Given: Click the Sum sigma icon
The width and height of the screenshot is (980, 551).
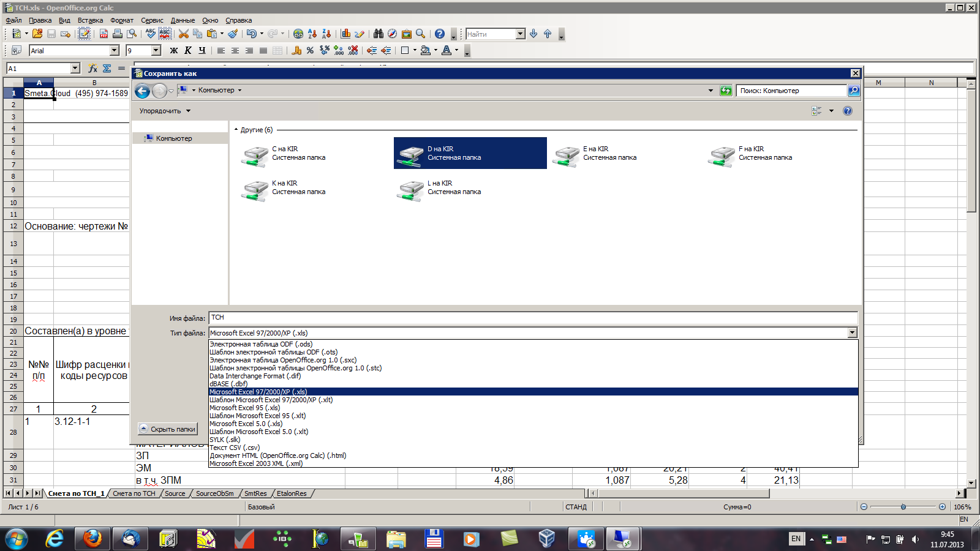Looking at the screenshot, I should point(107,68).
